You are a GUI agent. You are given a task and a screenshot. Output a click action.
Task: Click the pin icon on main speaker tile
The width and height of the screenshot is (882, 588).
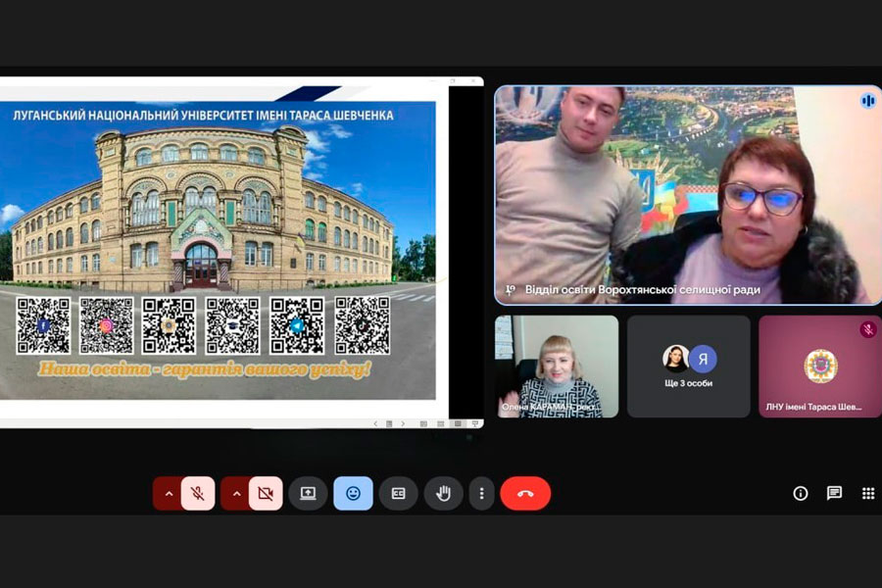click(511, 290)
